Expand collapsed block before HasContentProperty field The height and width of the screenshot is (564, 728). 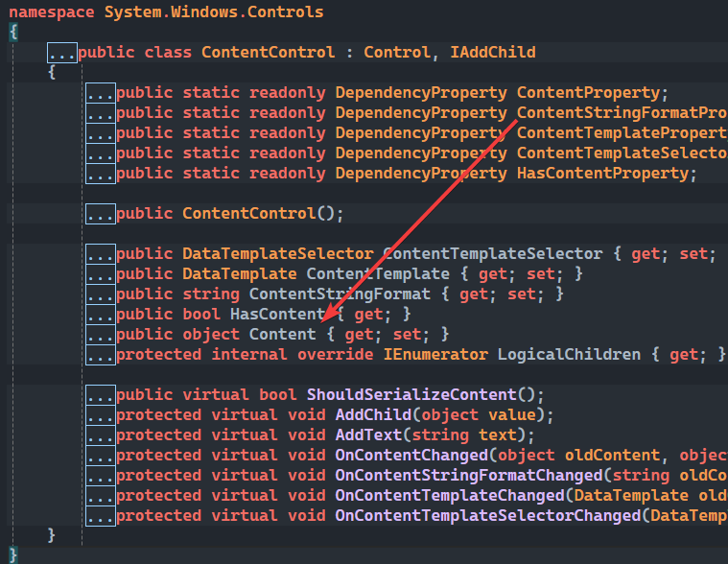(101, 174)
